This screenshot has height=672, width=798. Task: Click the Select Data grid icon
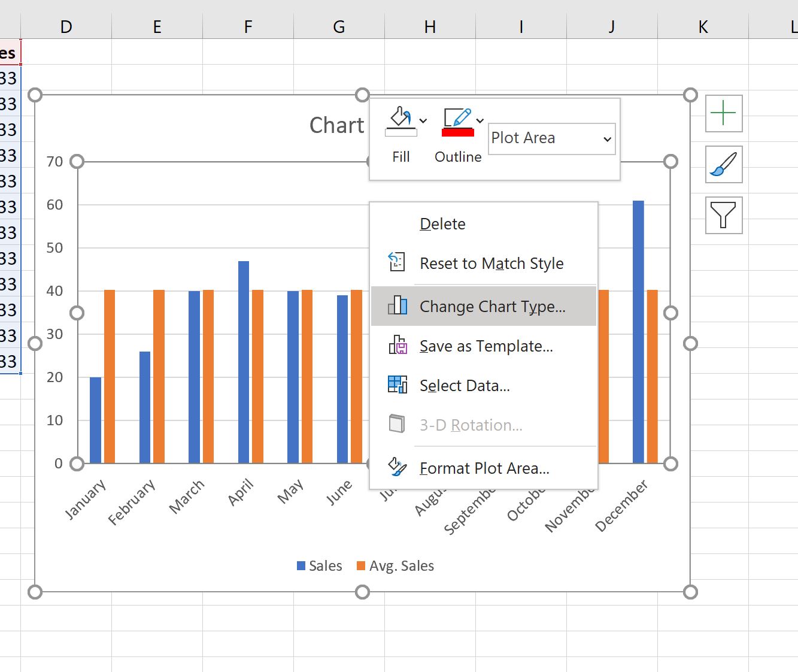(398, 385)
